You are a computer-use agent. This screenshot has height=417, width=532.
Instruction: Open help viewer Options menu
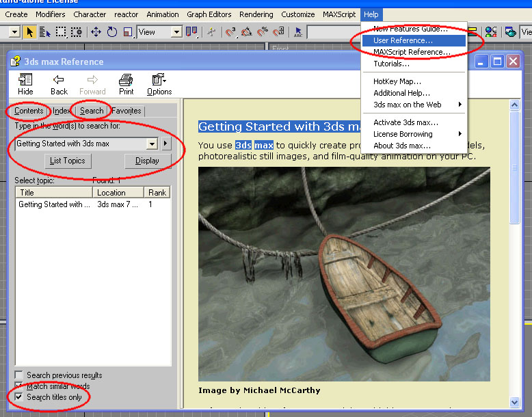pos(159,84)
